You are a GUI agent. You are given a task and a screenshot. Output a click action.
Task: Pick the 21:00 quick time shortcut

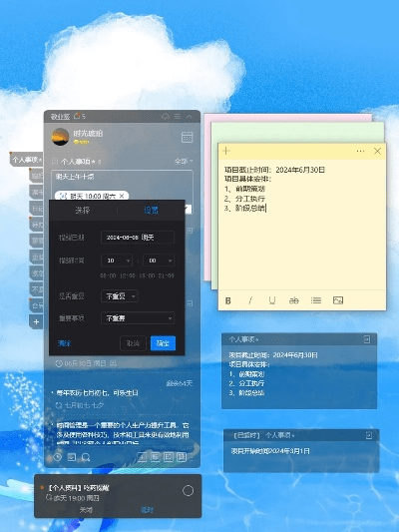[x=167, y=275]
